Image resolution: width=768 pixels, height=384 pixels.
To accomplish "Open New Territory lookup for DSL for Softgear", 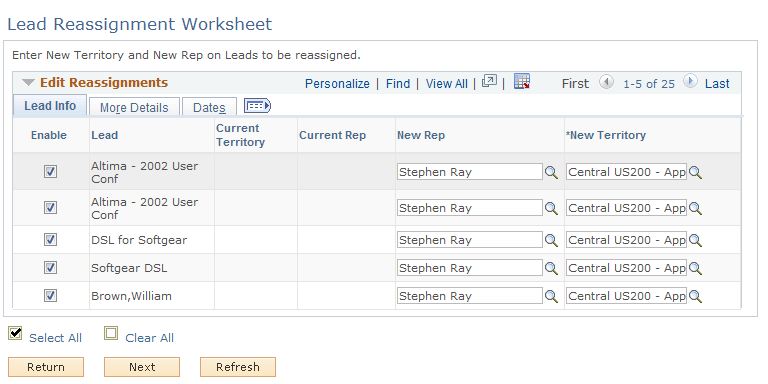I will click(x=696, y=240).
